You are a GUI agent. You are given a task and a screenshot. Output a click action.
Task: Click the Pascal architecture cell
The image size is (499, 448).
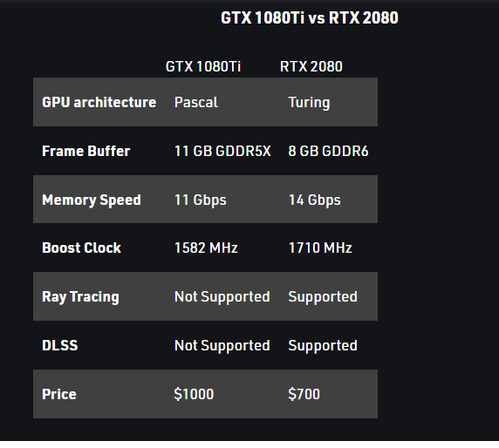point(196,102)
